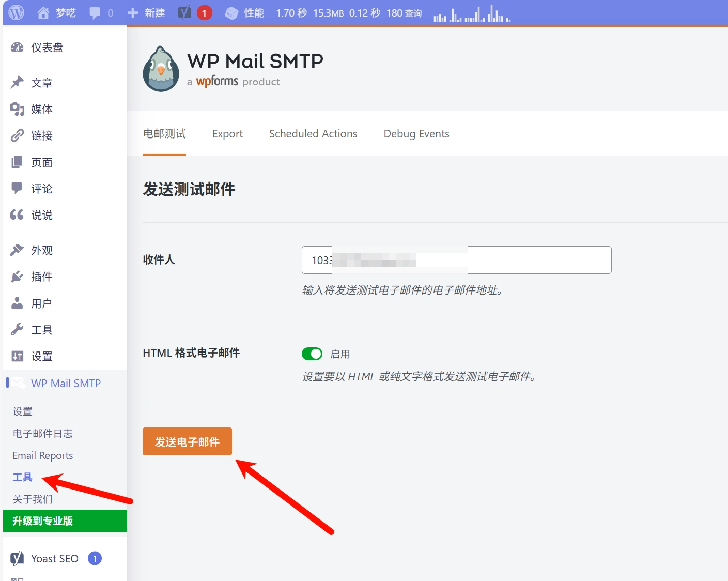Click the 收件人 email input field
This screenshot has width=728, height=581.
click(x=457, y=260)
